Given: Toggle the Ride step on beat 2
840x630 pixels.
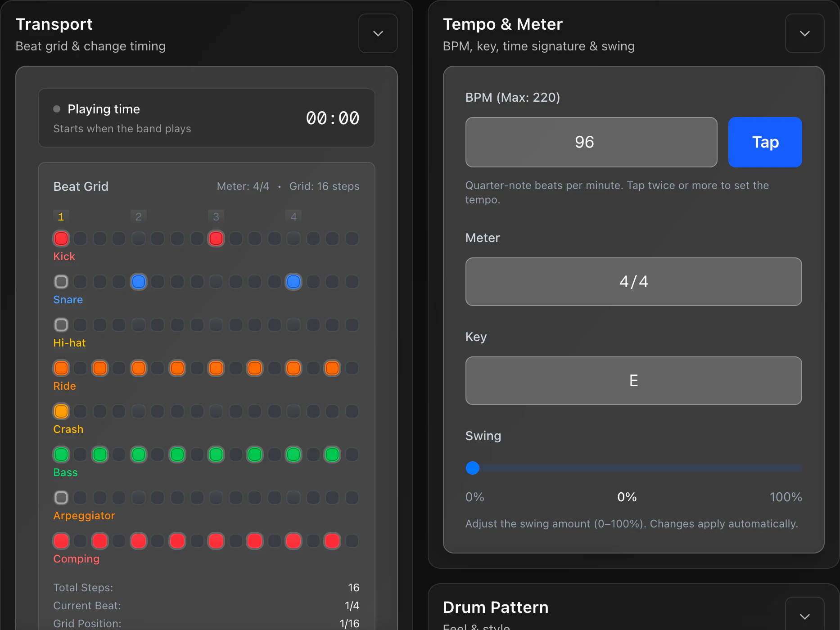Looking at the screenshot, I should point(139,368).
